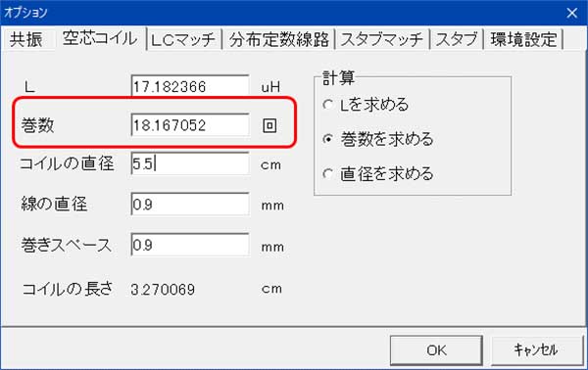Click the 巻きスペース input field
The height and width of the screenshot is (370, 588).
[x=190, y=245]
